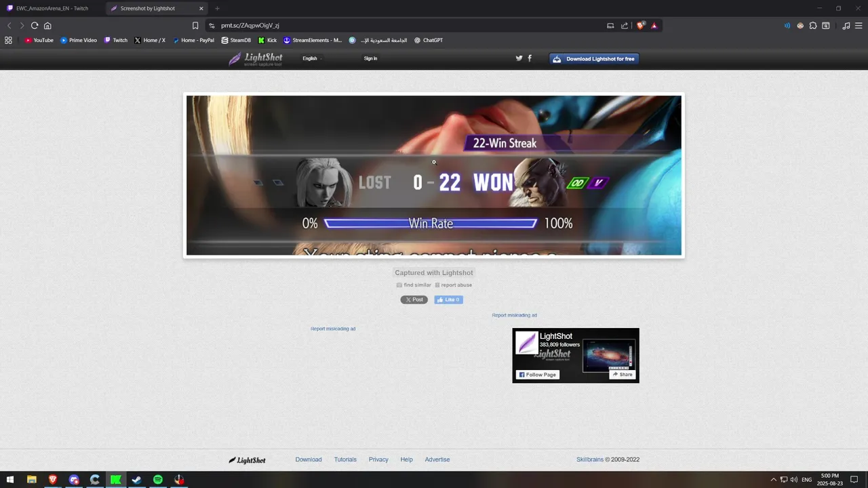Open the Kick bookmark
This screenshot has height=488, width=868.
coord(267,40)
